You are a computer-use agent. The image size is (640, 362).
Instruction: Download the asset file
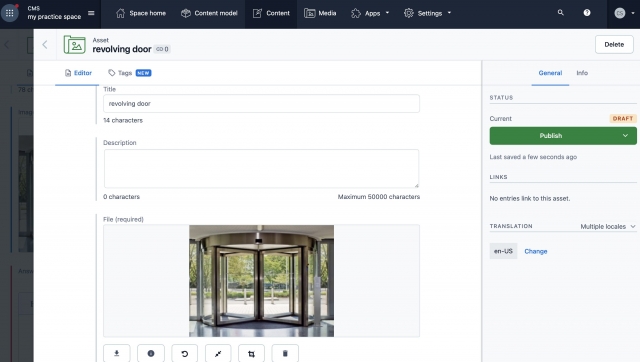[x=117, y=353]
